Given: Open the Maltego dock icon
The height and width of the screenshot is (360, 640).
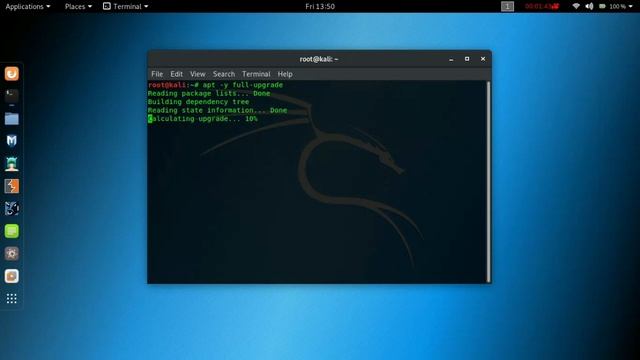Looking at the screenshot, I should [x=11, y=209].
